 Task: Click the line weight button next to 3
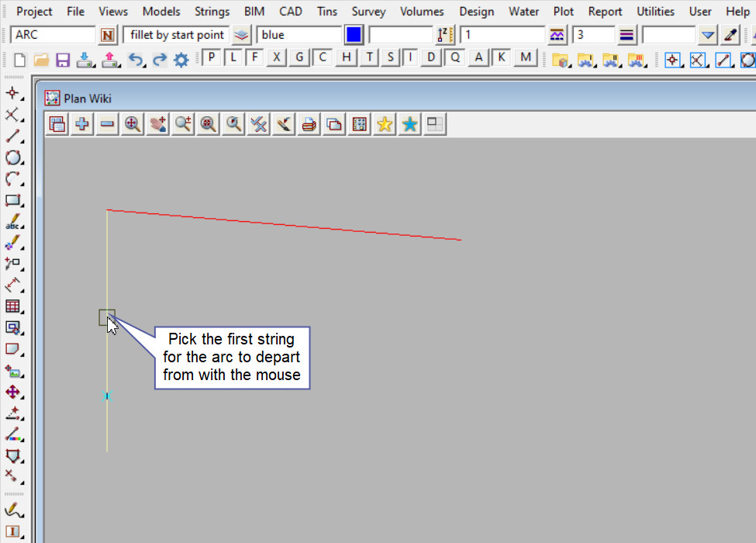pyautogui.click(x=627, y=35)
